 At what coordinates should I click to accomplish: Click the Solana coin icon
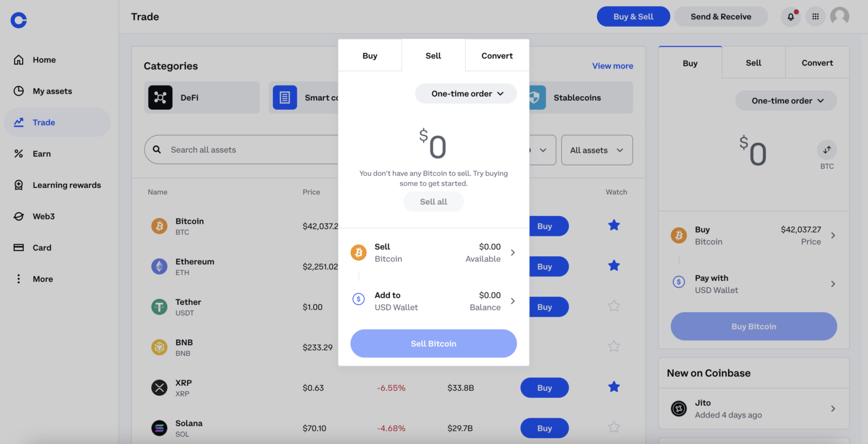(x=159, y=428)
